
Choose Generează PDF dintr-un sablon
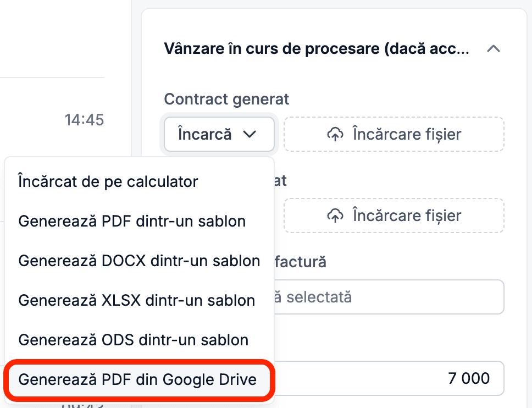(132, 221)
